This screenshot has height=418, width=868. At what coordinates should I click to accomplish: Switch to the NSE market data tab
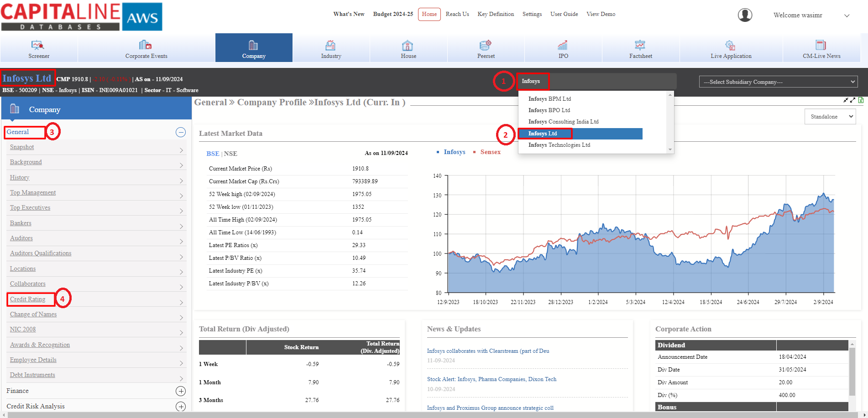pos(230,154)
